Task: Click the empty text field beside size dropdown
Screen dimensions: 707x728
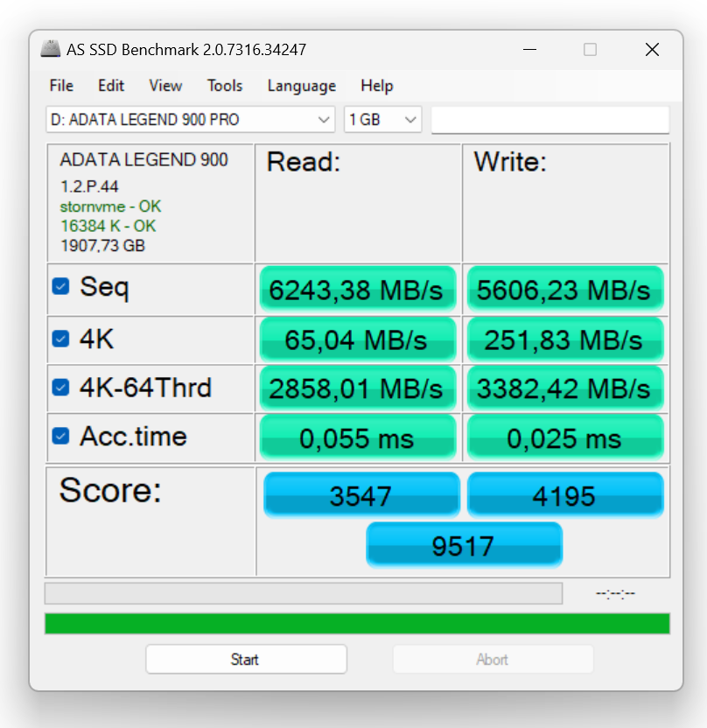Action: point(549,120)
